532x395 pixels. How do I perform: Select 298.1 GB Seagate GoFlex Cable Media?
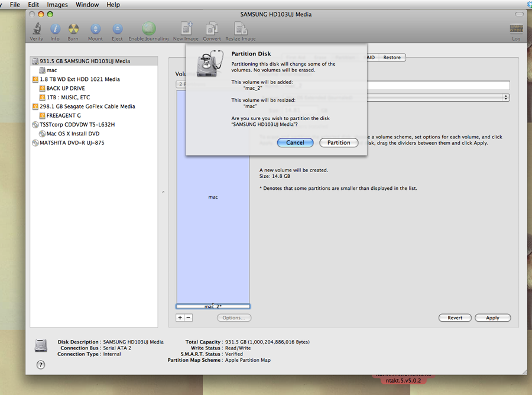tap(94, 106)
